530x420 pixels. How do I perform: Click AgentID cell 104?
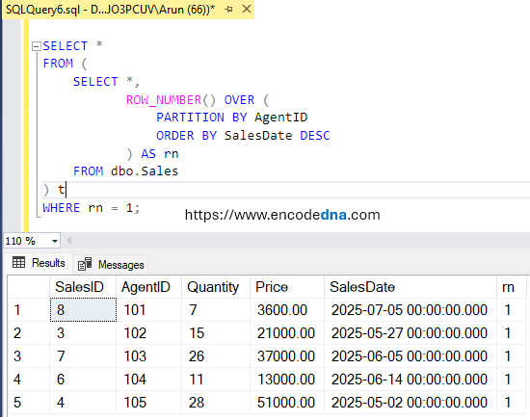pos(148,380)
